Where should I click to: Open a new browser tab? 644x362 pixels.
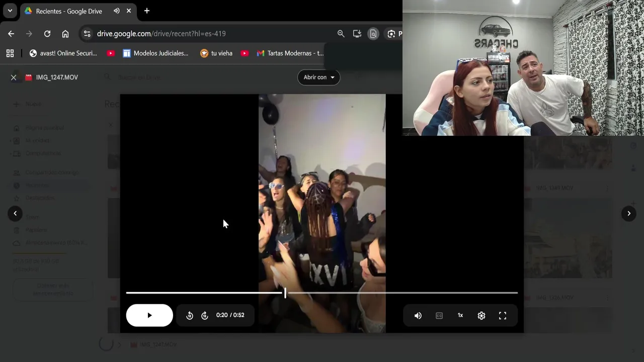[147, 11]
